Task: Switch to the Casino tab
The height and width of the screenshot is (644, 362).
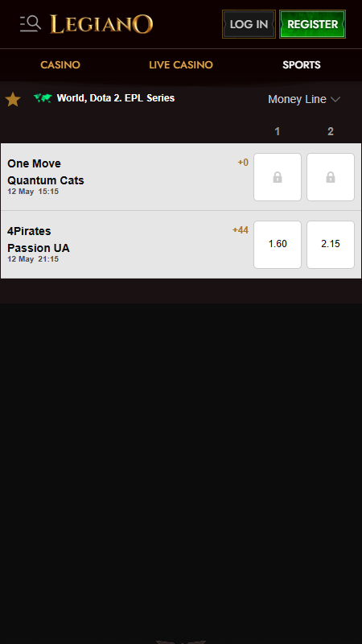Action: (60, 65)
